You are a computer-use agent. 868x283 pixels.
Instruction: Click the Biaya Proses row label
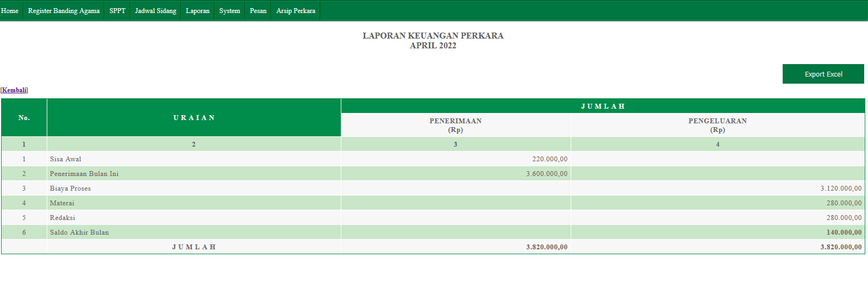tap(70, 188)
